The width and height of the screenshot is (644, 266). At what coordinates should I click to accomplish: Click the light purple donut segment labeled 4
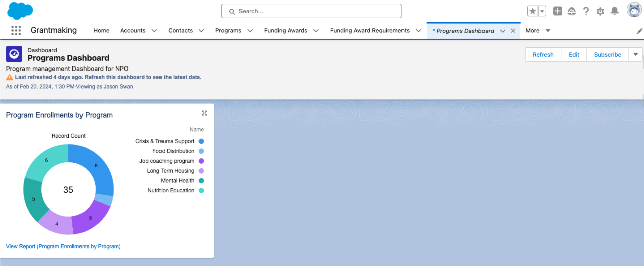[x=57, y=224]
